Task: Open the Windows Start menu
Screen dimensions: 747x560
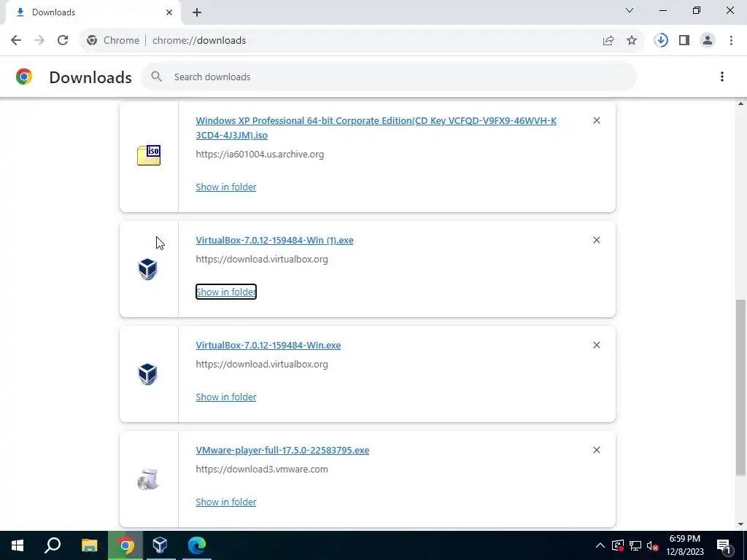Action: (x=18, y=545)
